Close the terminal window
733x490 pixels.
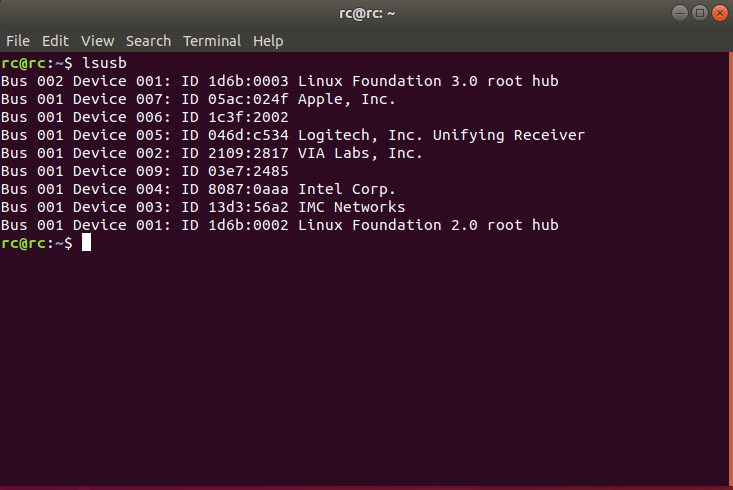tap(719, 13)
